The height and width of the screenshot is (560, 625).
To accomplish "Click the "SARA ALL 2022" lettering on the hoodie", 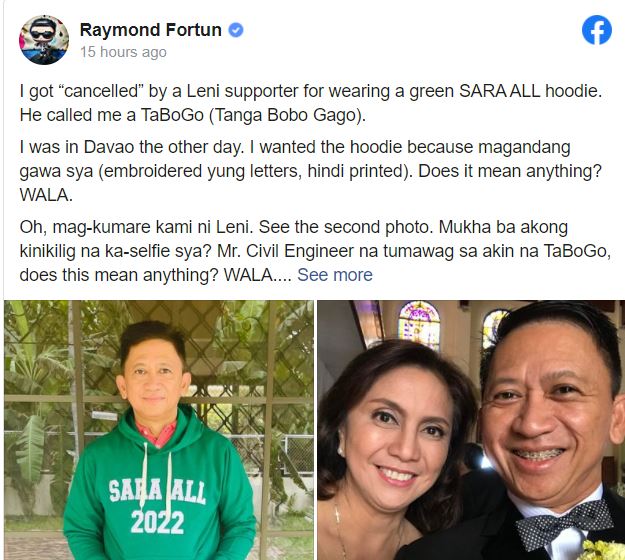I will tap(157, 506).
